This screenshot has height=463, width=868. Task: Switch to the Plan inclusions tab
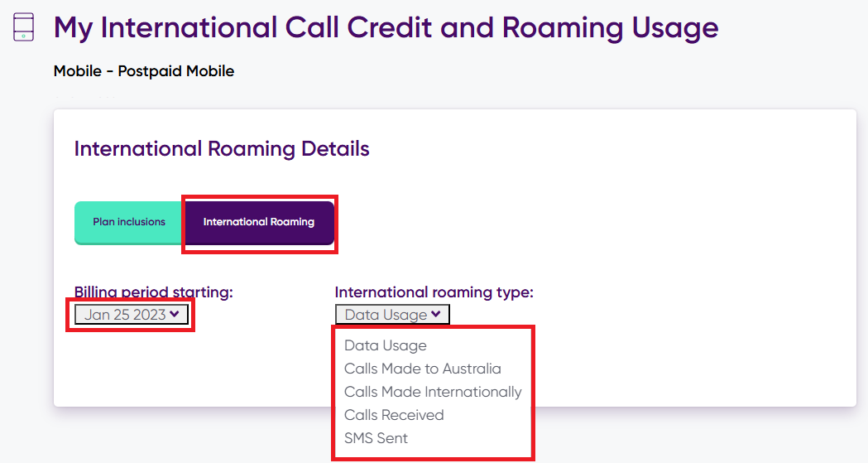pyautogui.click(x=129, y=222)
